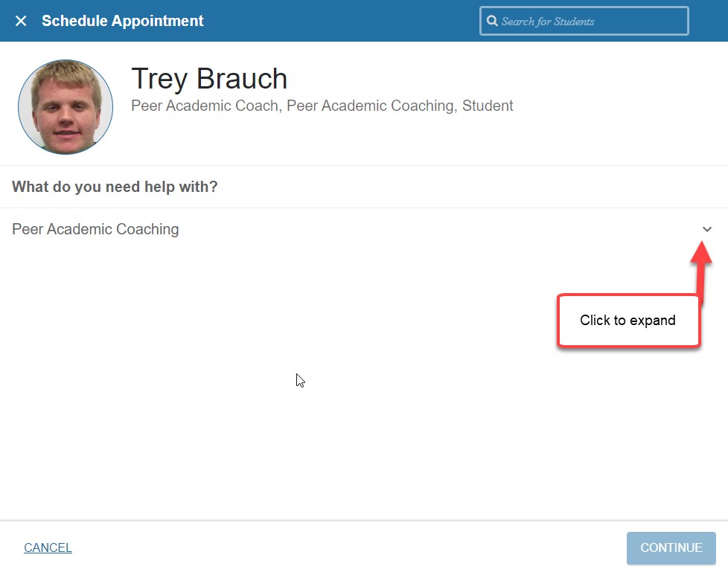Click the first name 'Trey' in the heading
This screenshot has height=575, width=728.
[159, 79]
